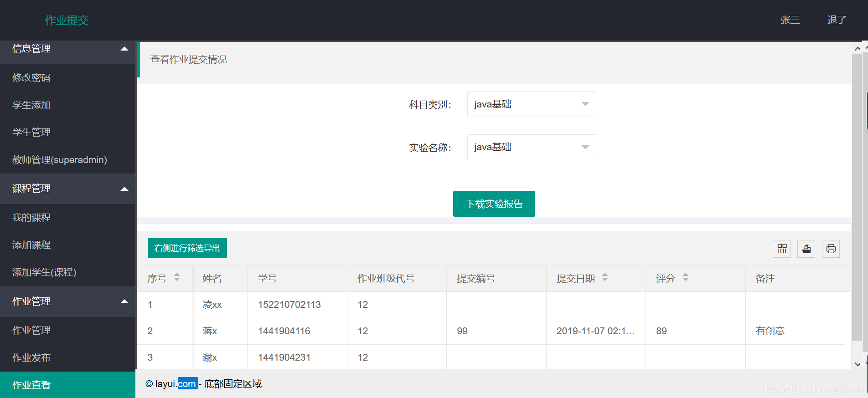The height and width of the screenshot is (398, 868).
Task: Open 添加学生(课程) in the sidebar
Action: 68,272
